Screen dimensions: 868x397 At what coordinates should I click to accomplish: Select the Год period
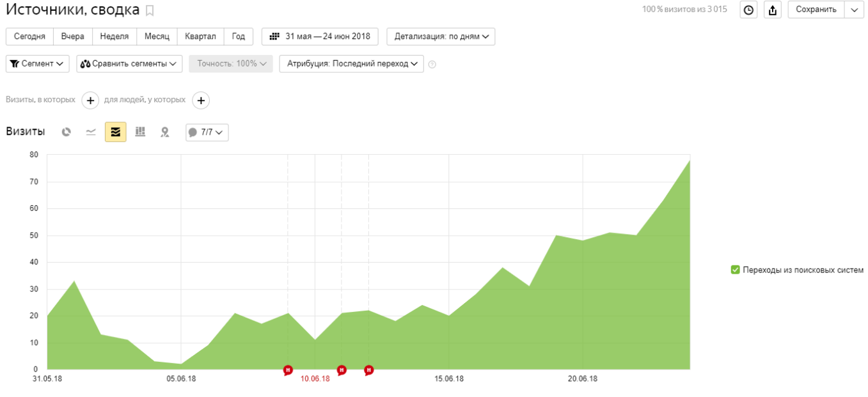[x=239, y=36]
